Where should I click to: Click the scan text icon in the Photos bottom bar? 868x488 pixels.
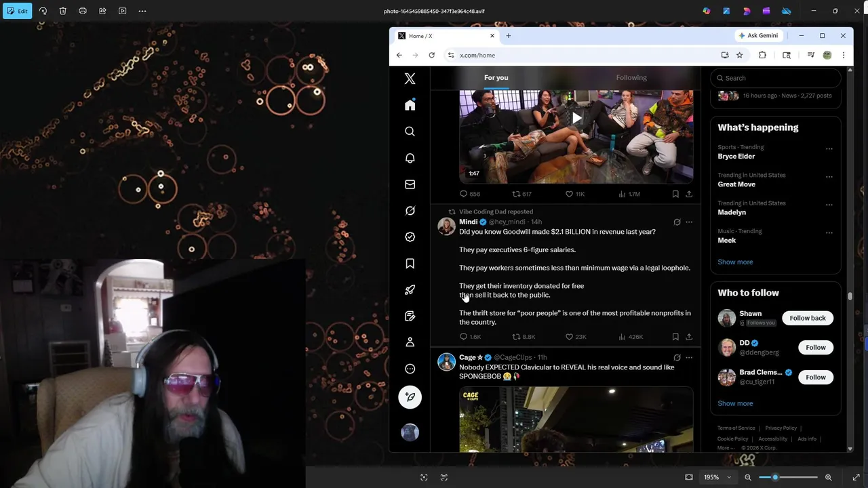[x=444, y=477]
